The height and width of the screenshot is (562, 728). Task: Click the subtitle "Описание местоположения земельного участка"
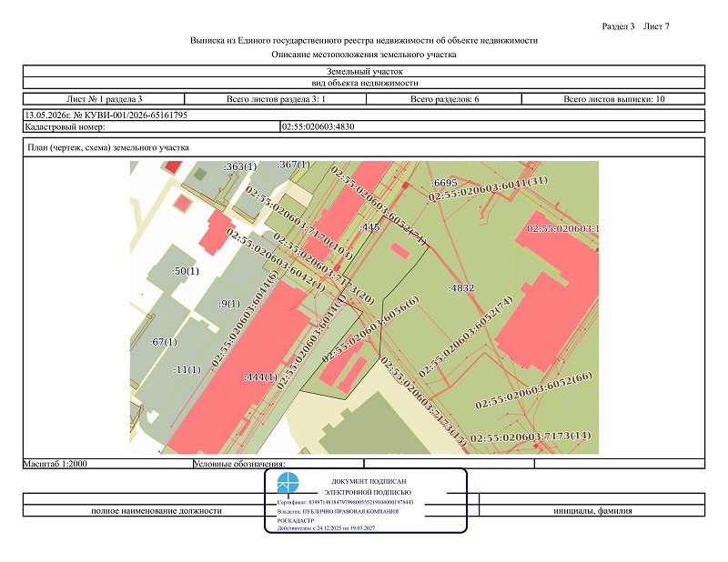point(364,55)
